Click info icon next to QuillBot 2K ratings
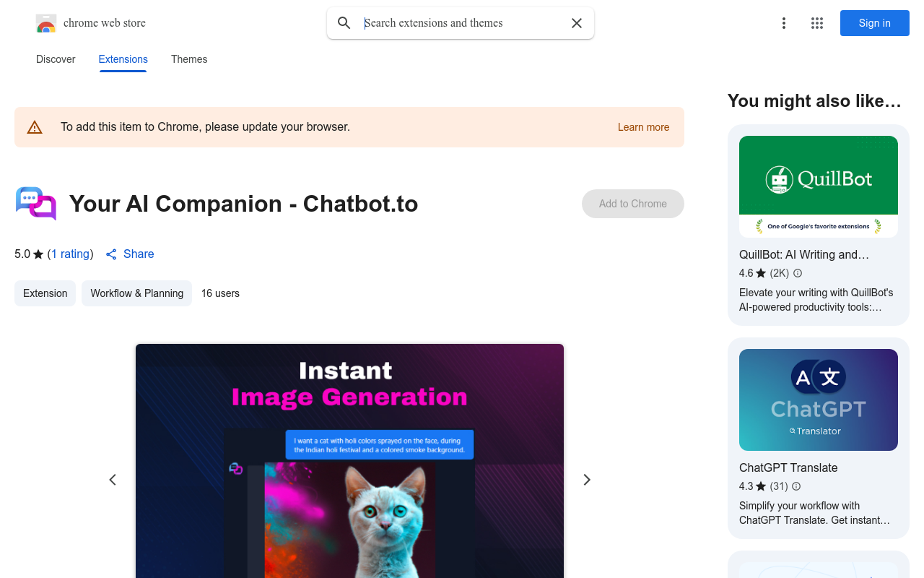924x578 pixels. (798, 273)
